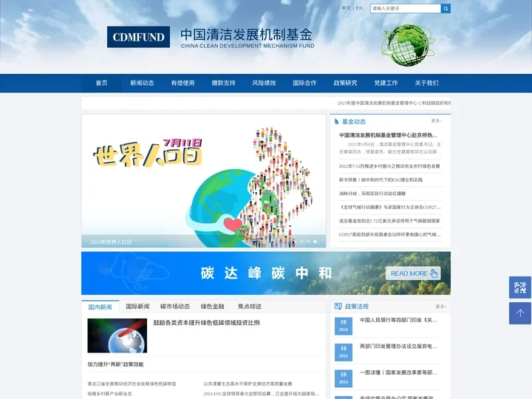
Task: Expand 更多 in 政策法规 panel
Action: click(440, 306)
